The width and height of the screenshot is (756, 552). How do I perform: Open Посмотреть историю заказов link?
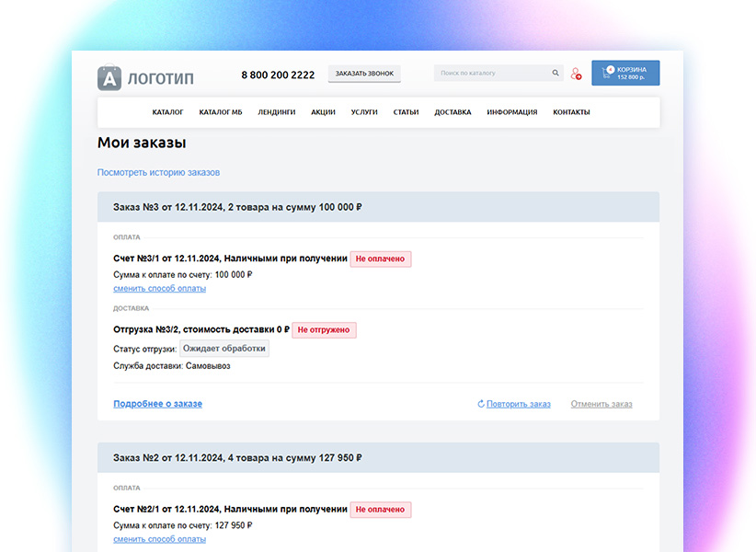pyautogui.click(x=158, y=172)
